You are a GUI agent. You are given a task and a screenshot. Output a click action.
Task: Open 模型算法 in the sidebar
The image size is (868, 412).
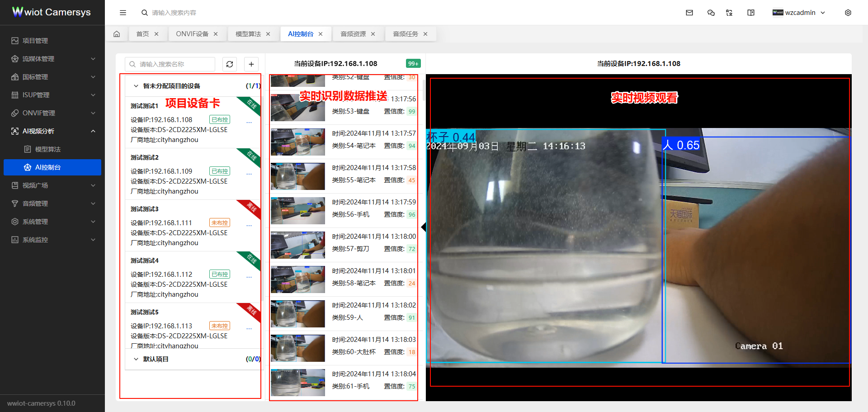coord(48,149)
